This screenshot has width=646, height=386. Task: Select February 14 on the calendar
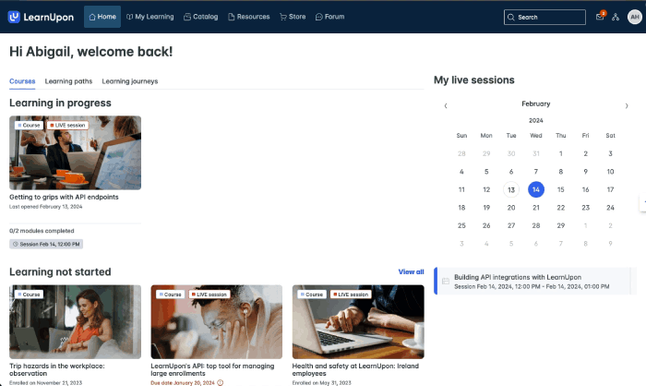tap(536, 189)
